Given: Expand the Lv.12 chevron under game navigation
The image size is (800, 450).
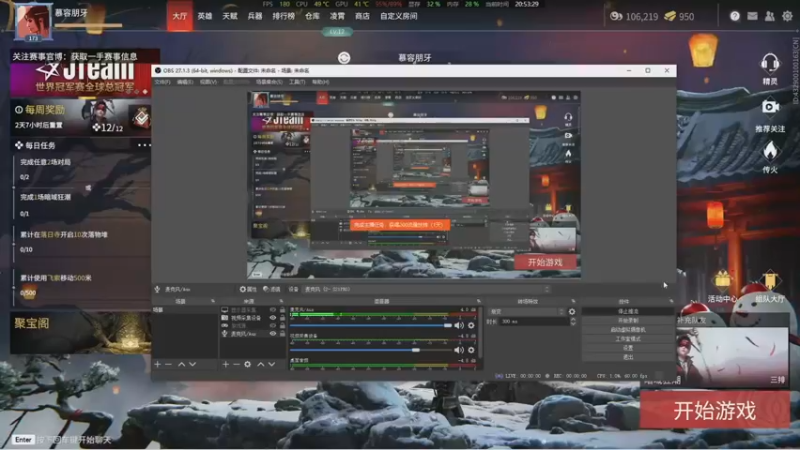Looking at the screenshot, I should tap(337, 32).
